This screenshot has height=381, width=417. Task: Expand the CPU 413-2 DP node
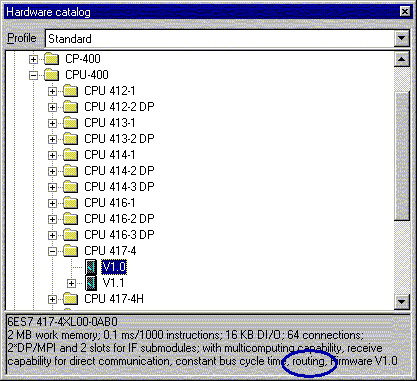[x=52, y=139]
